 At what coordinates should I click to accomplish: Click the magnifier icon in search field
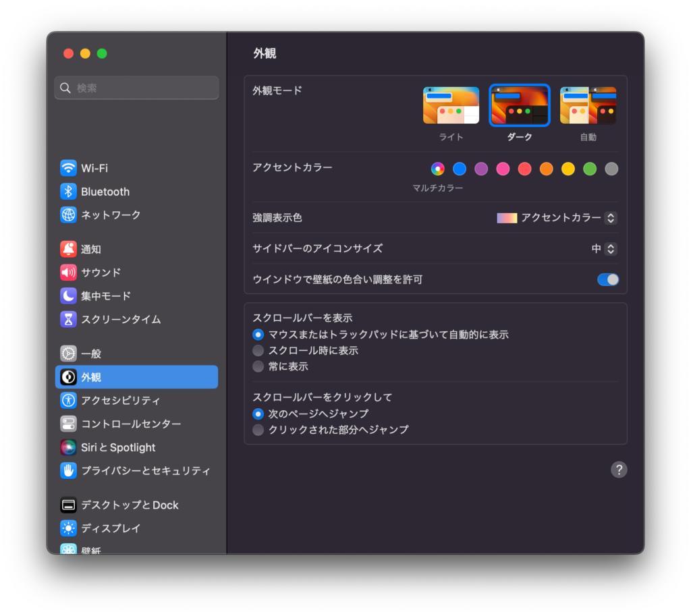click(65, 88)
